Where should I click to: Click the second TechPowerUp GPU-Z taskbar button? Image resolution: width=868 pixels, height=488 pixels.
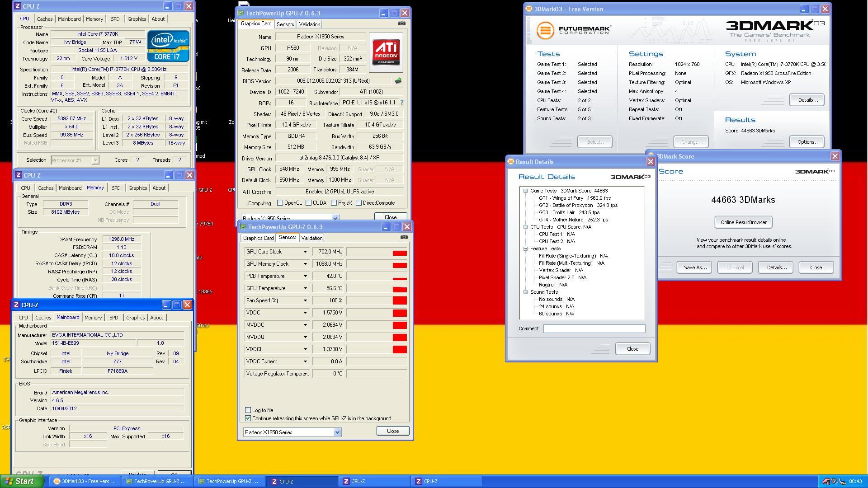229,481
